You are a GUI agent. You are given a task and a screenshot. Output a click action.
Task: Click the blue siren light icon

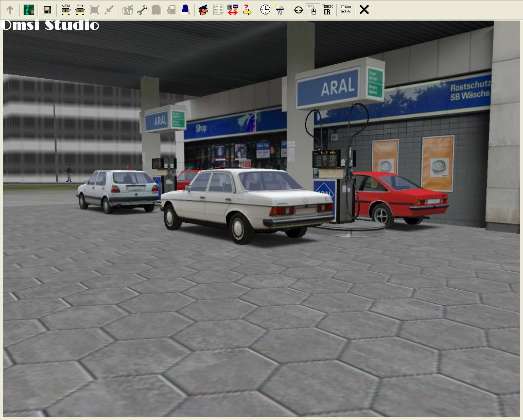point(185,10)
